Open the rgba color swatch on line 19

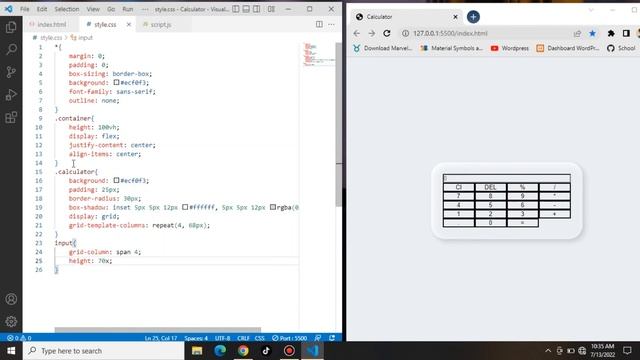(273, 207)
